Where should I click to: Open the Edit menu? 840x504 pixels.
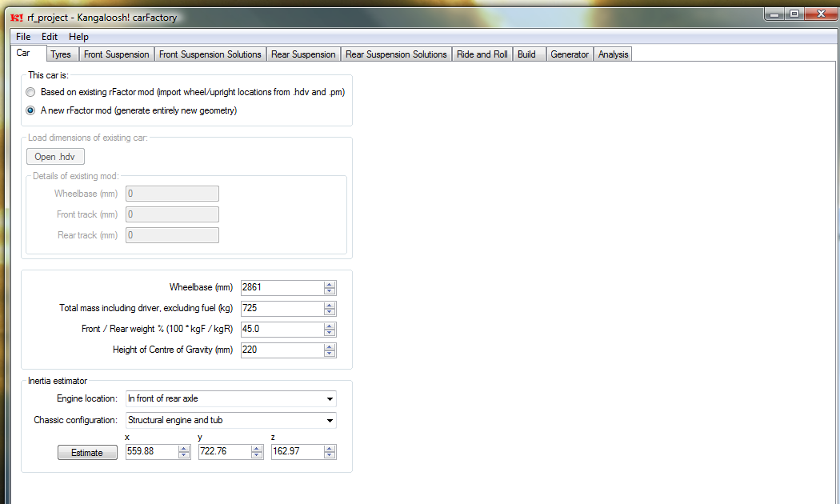(50, 37)
